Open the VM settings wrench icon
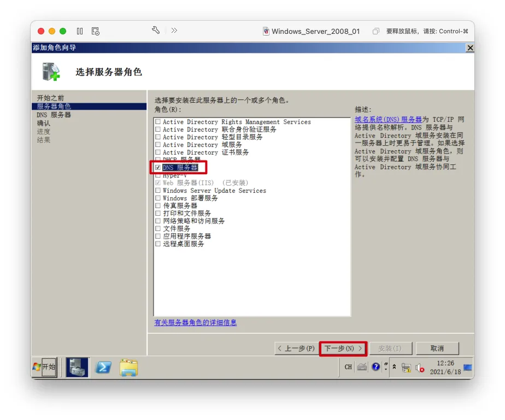505x420 pixels. coord(156,30)
